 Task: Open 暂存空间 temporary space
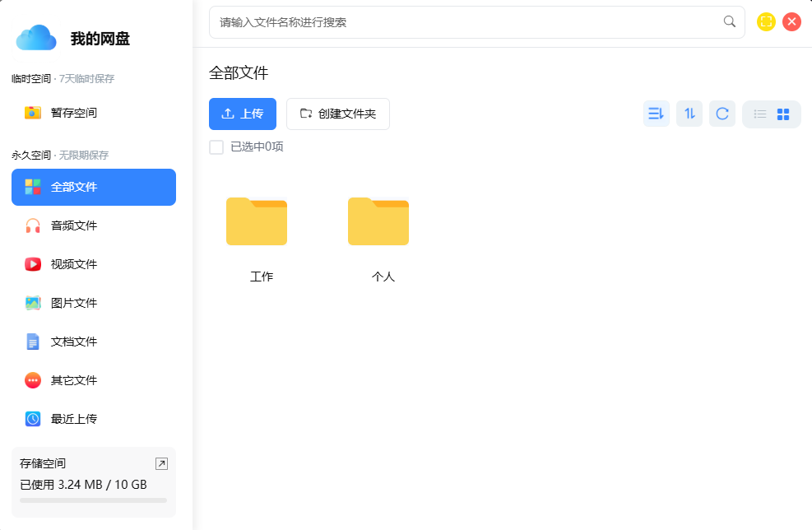click(x=73, y=113)
